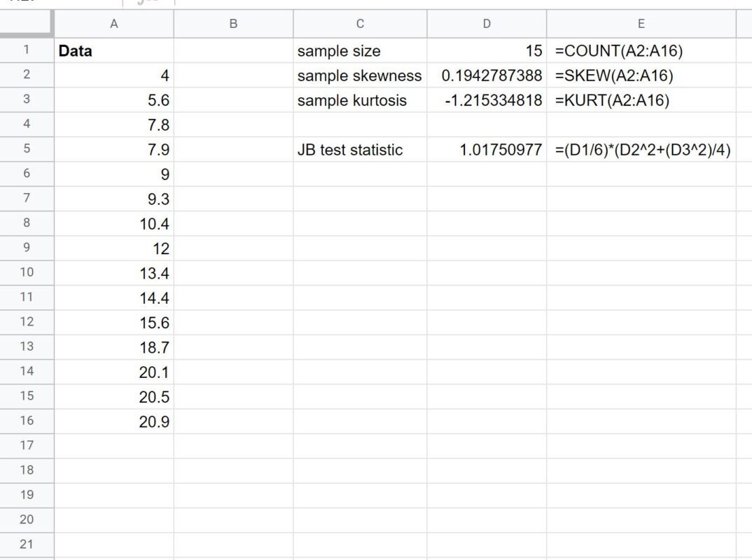
Task: Click the select-all corner box
Action: [x=26, y=24]
